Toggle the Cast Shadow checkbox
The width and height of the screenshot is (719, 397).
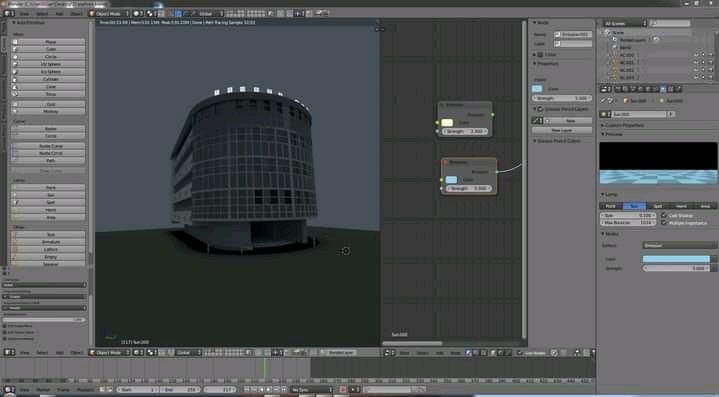click(664, 215)
